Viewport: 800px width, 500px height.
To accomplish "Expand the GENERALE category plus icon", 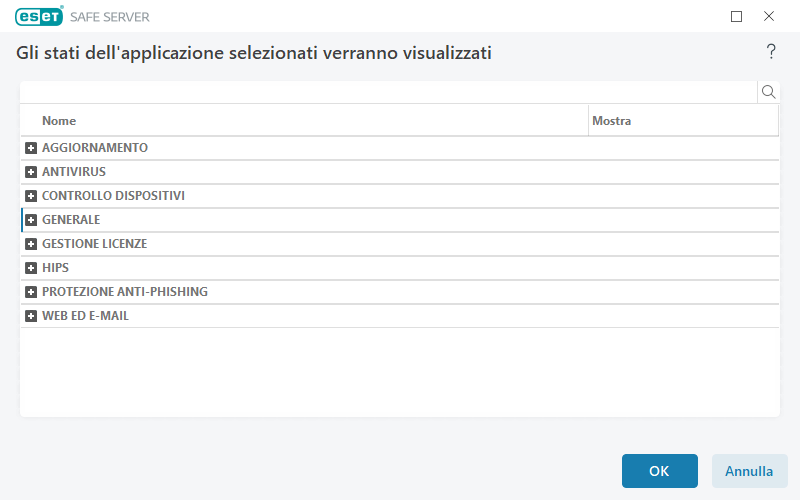I will tap(31, 220).
